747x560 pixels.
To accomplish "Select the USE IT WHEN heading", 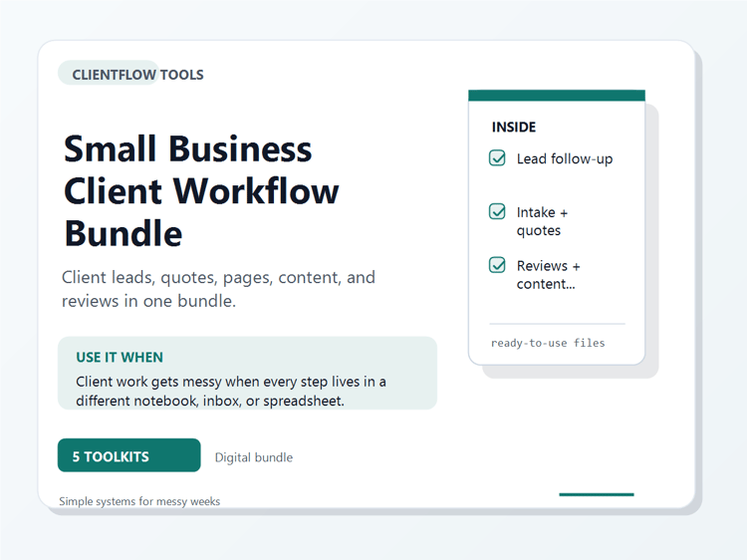I will coord(120,357).
